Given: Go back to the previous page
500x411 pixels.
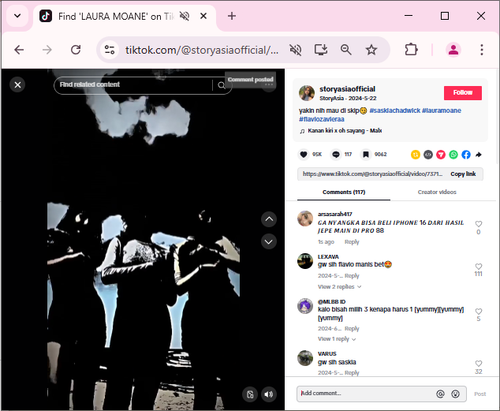Looking at the screenshot, I should pos(19,50).
